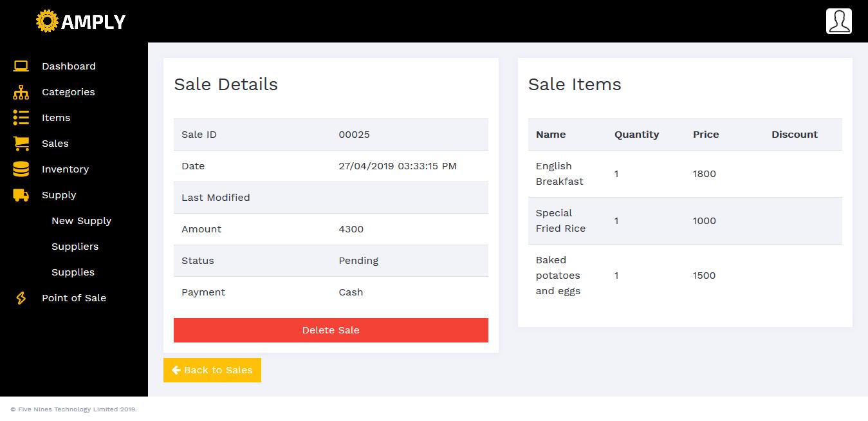Click the Discount column header
The image size is (868, 421).
click(x=794, y=135)
